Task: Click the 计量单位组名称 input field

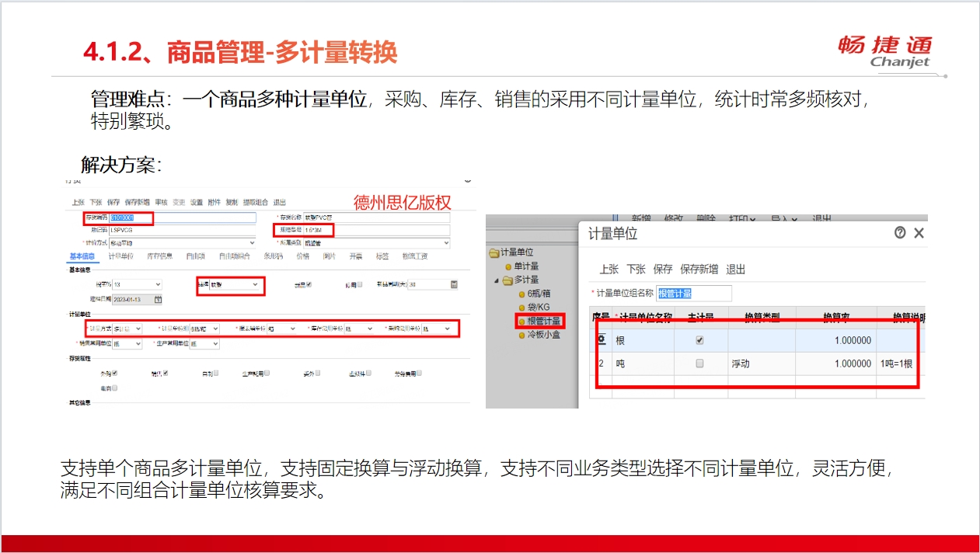Action: (694, 294)
